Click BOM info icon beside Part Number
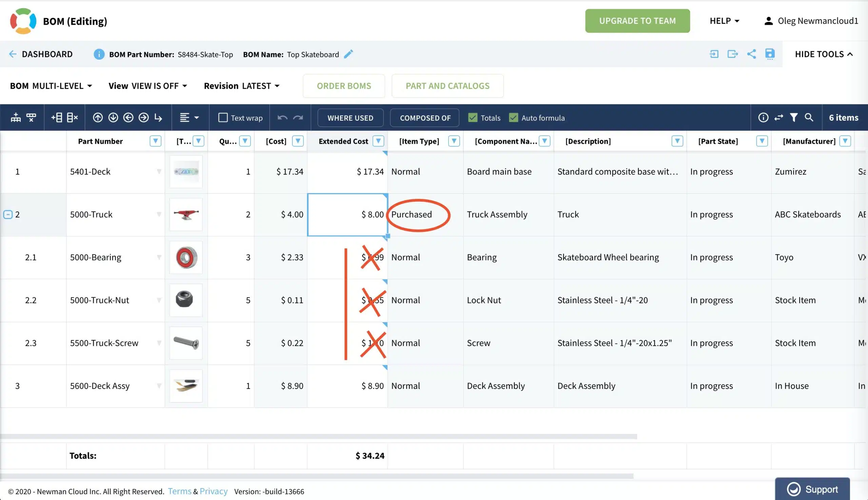This screenshot has width=868, height=500. [x=99, y=54]
